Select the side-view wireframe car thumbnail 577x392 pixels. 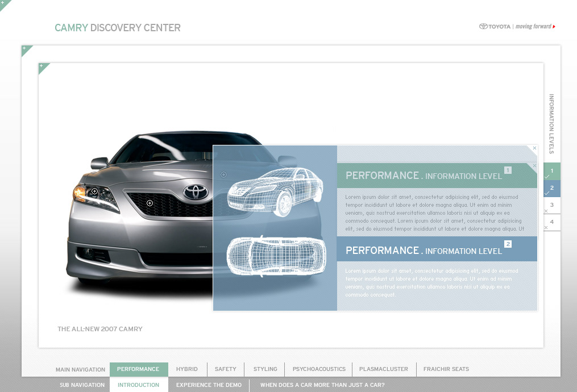click(x=275, y=191)
